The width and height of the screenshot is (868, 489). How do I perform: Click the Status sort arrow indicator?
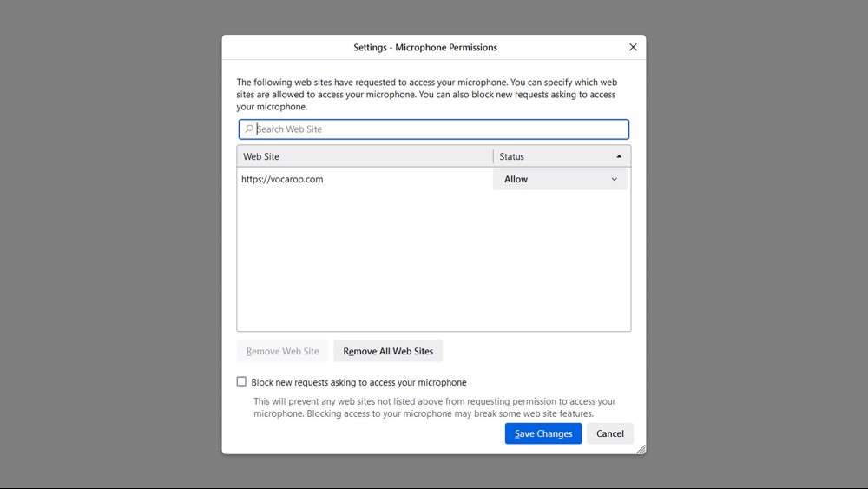pos(619,156)
